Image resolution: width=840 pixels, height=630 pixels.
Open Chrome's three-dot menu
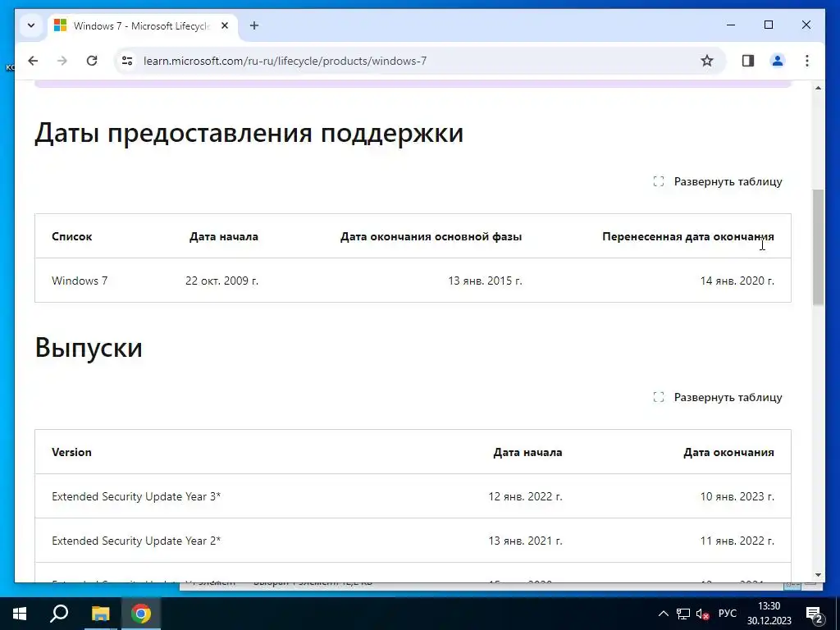tap(807, 61)
